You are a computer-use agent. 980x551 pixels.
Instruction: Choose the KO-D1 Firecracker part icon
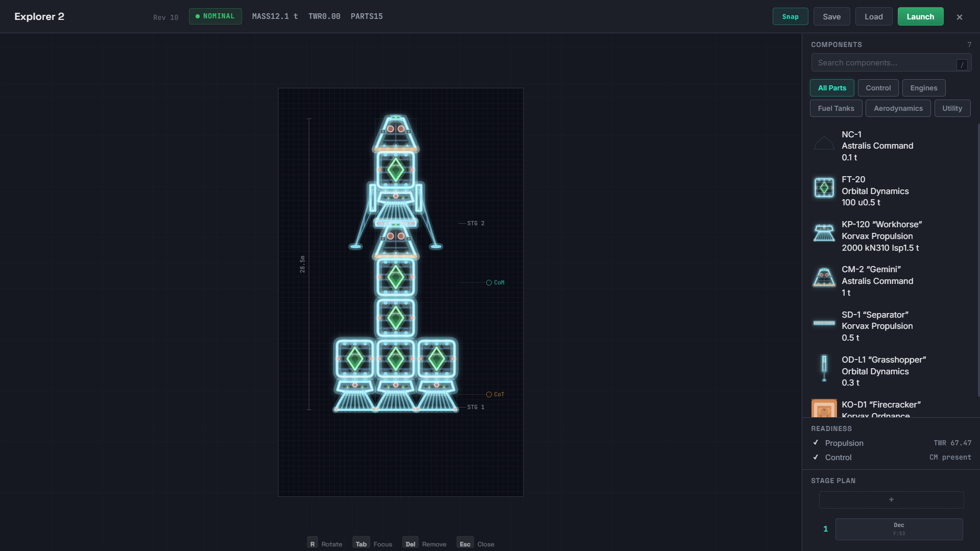point(824,409)
